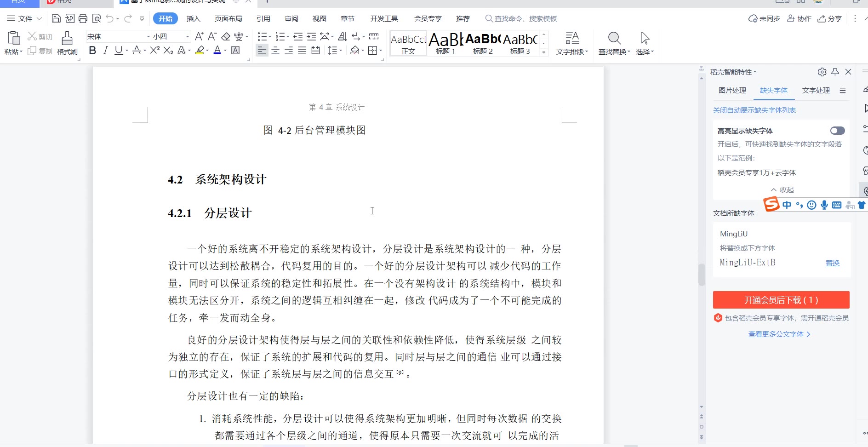Open line spacing dropdown
Viewport: 868px width, 447px height.
coord(341,51)
